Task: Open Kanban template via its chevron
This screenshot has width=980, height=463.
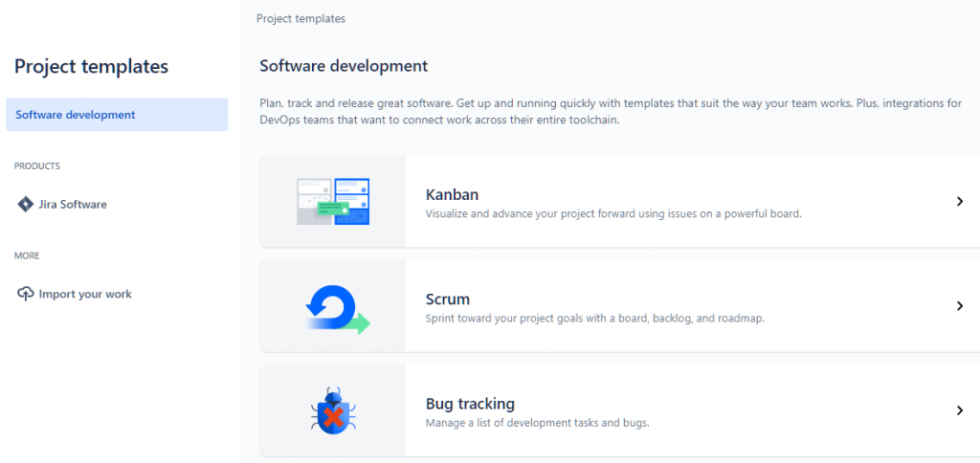Action: coord(960,201)
